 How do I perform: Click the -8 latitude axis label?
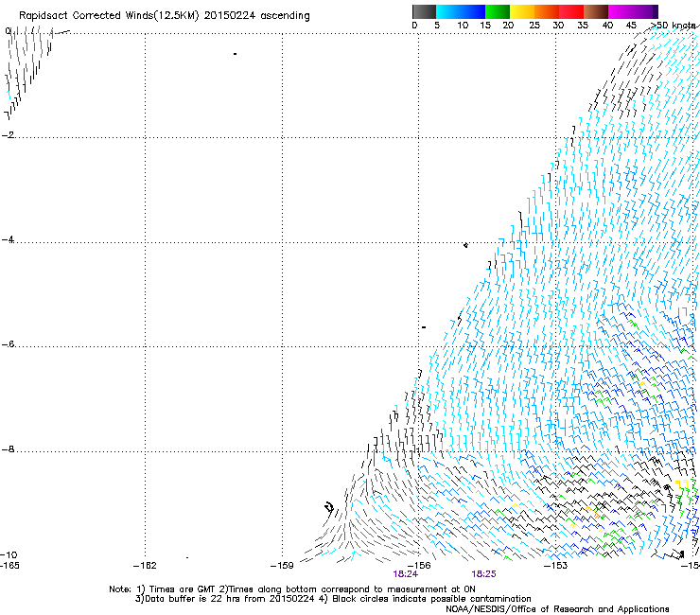pyautogui.click(x=8, y=449)
